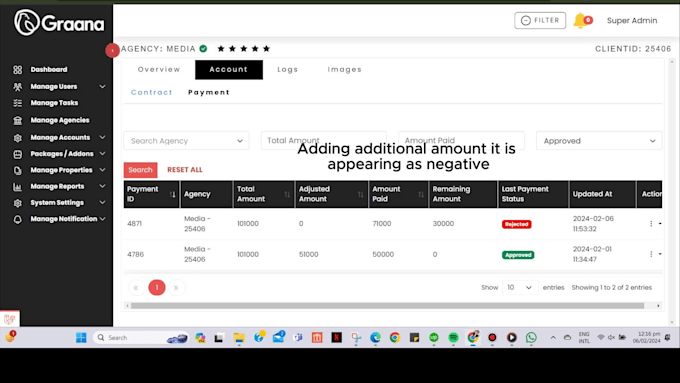Open Manage Agencies in sidebar
680x383 pixels.
pyautogui.click(x=60, y=120)
